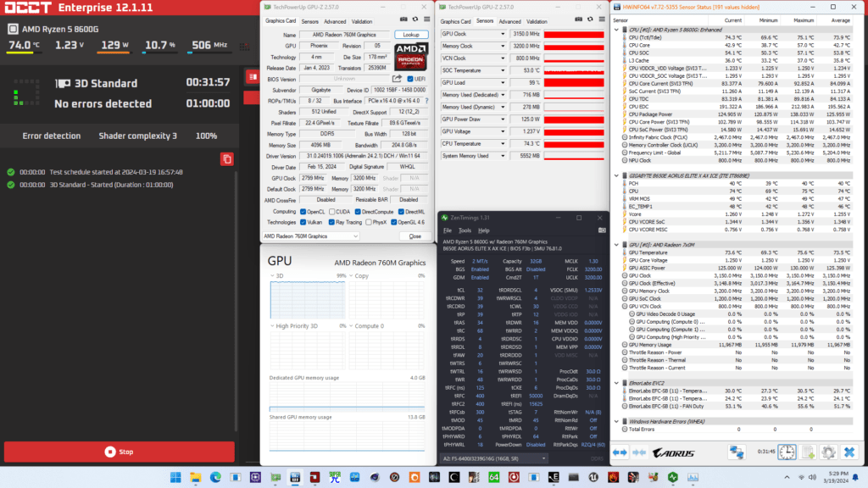Click the BIOS export share icon in GPU-Z
Screen dimensions: 868x488
pyautogui.click(x=397, y=79)
